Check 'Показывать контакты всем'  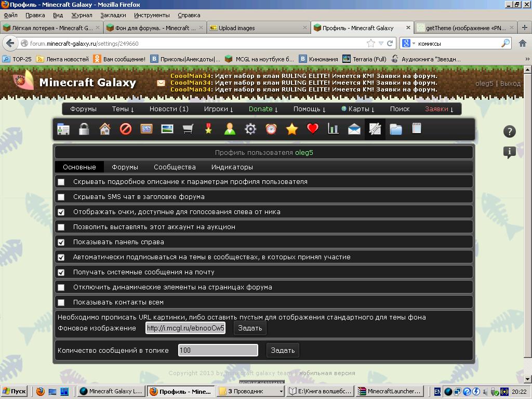click(61, 303)
